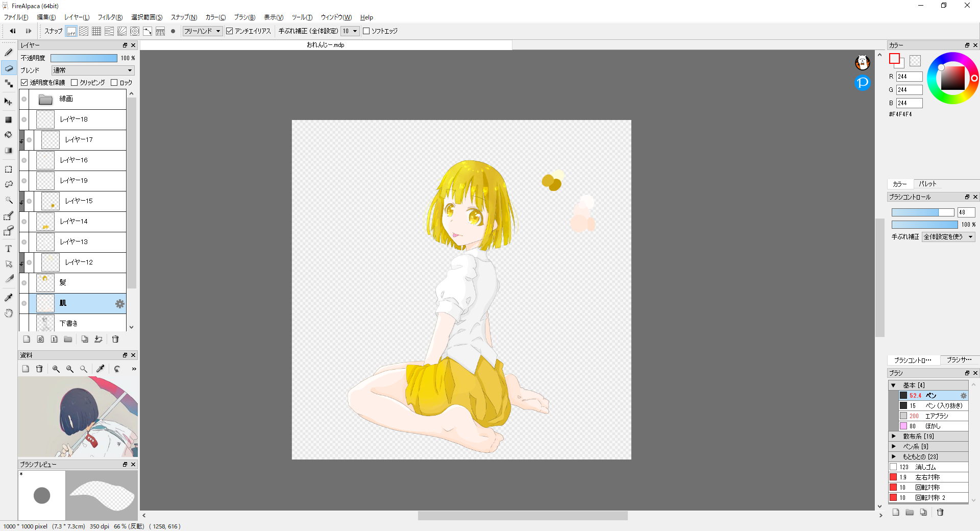Image resolution: width=980 pixels, height=531 pixels.
Task: Open the フリーハンド drawing mode dropdown
Action: point(202,31)
